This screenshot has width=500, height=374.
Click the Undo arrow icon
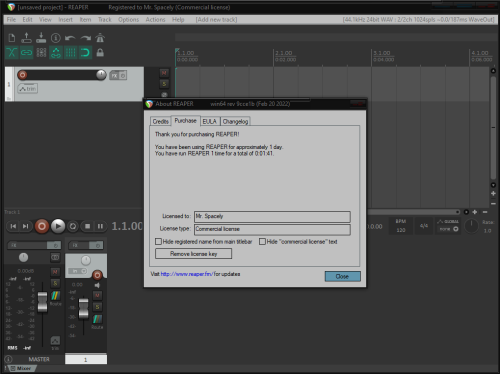(70, 38)
